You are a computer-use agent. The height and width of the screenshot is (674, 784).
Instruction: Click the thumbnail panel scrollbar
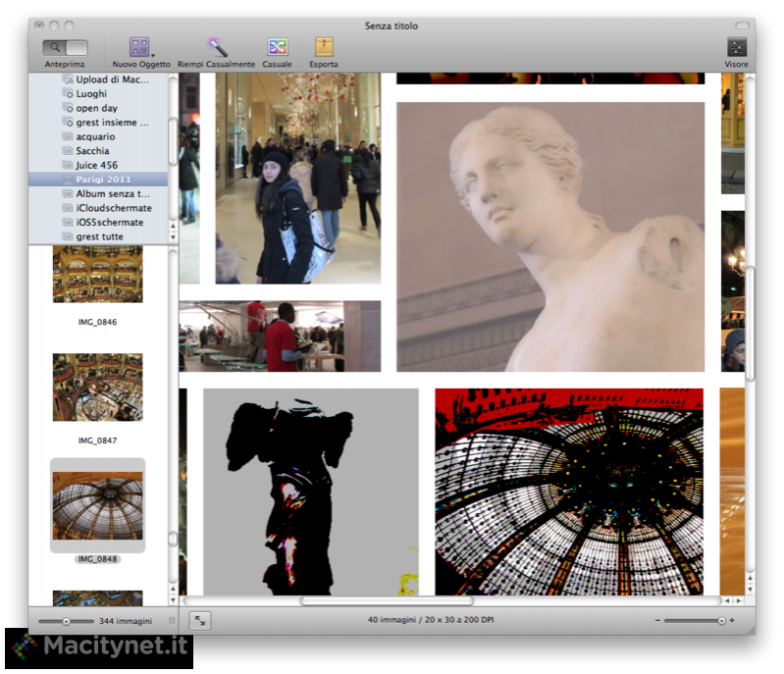(173, 539)
